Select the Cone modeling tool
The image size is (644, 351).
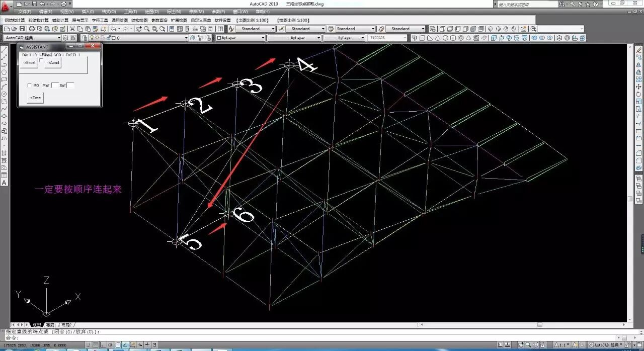[x=437, y=38]
